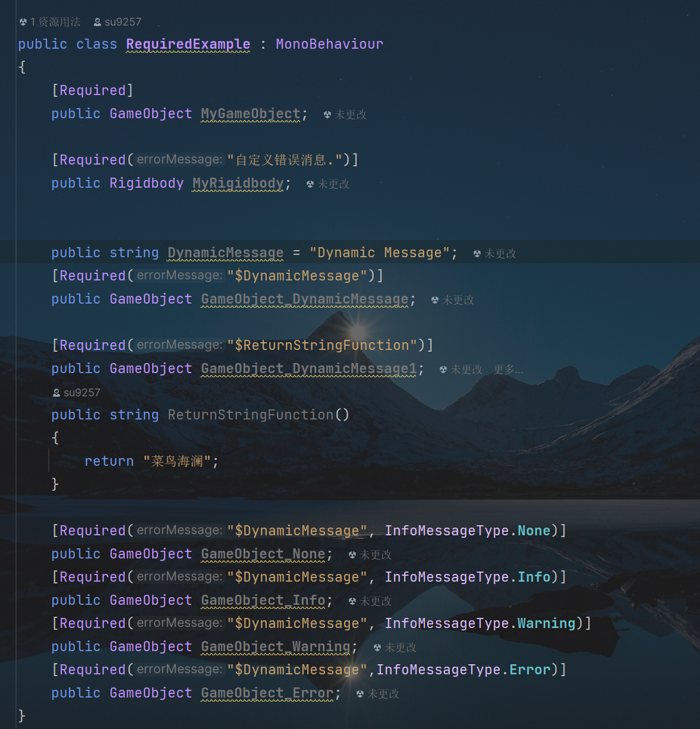Click the GameObject_Warning field name
The width and height of the screenshot is (700, 729).
click(276, 646)
